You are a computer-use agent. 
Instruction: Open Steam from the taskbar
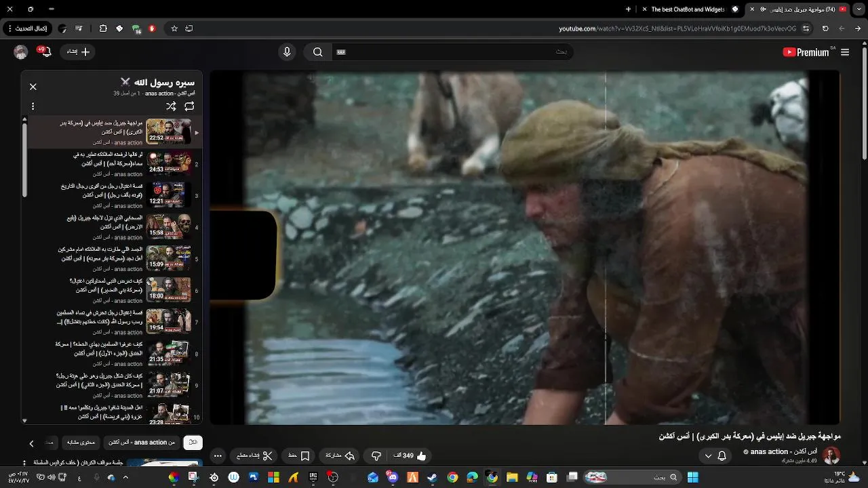(432, 477)
